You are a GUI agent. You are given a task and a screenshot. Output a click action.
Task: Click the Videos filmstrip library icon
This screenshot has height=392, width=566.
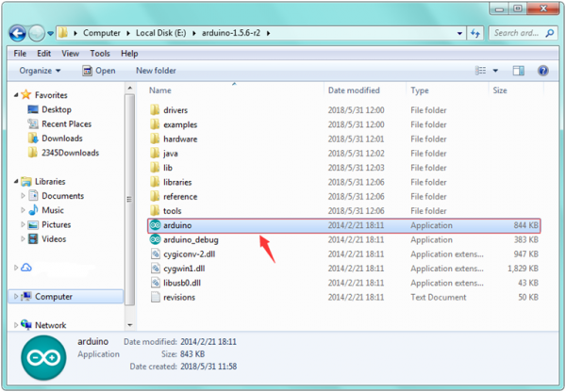tap(33, 238)
